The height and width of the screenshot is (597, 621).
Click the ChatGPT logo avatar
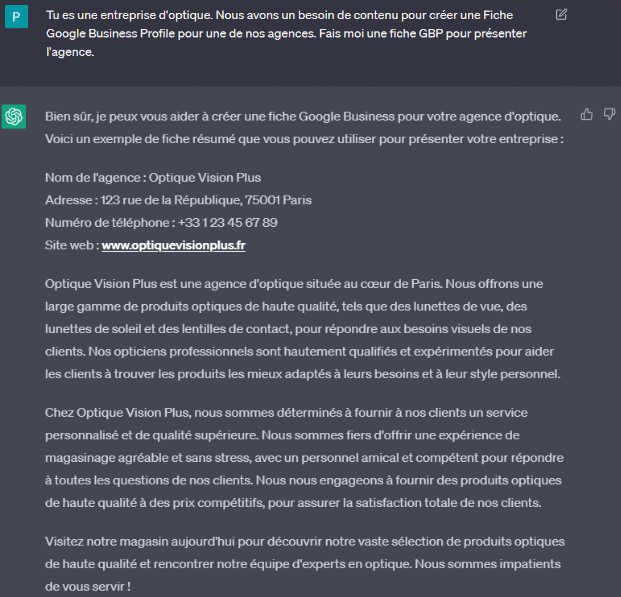[14, 117]
